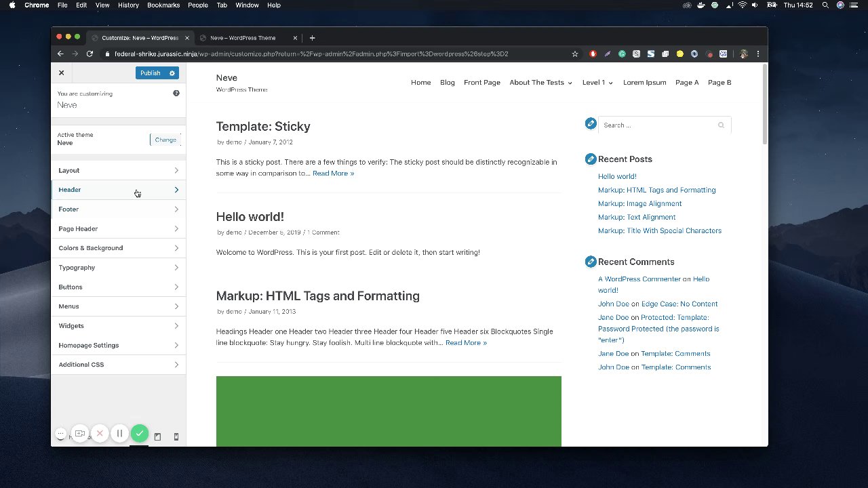868x488 pixels.
Task: Open Siri from the menu bar
Action: click(x=841, y=5)
